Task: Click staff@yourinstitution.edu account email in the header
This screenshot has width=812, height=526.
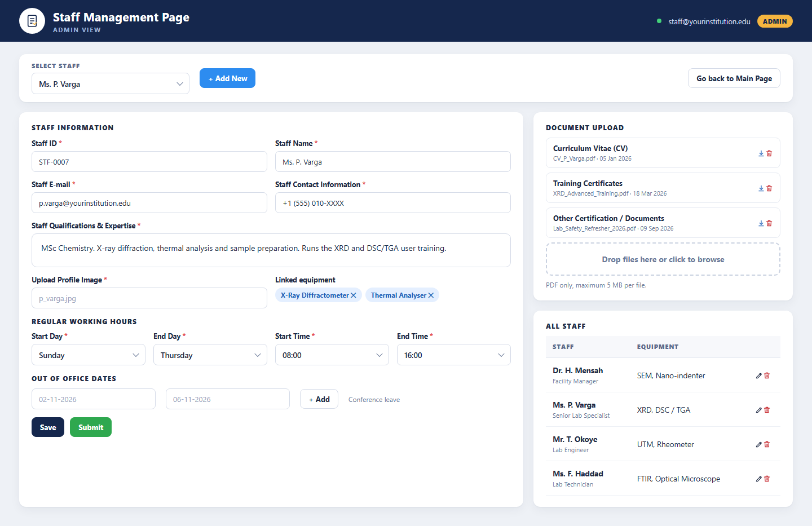Action: [709, 21]
